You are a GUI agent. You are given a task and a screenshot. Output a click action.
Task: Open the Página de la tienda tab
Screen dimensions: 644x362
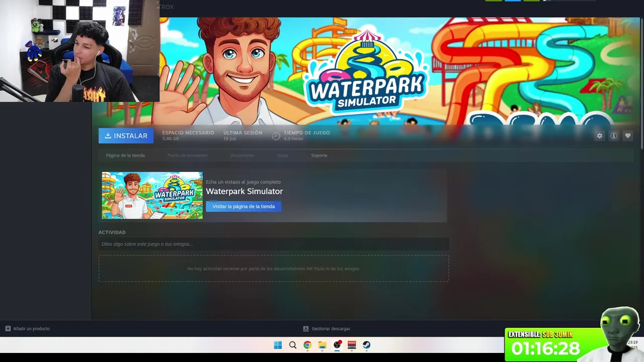coord(125,155)
